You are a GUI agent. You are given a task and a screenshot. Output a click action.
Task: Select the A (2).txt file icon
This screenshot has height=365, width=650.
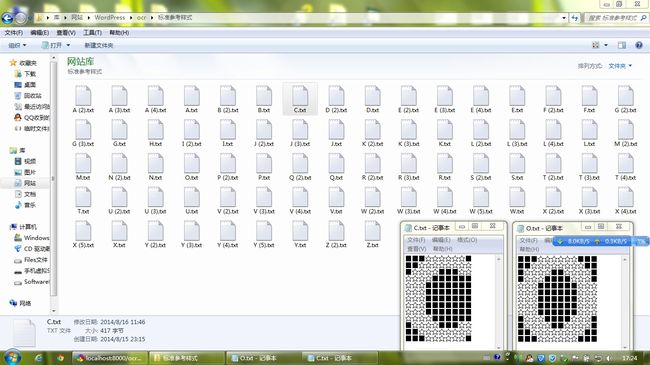coord(83,96)
